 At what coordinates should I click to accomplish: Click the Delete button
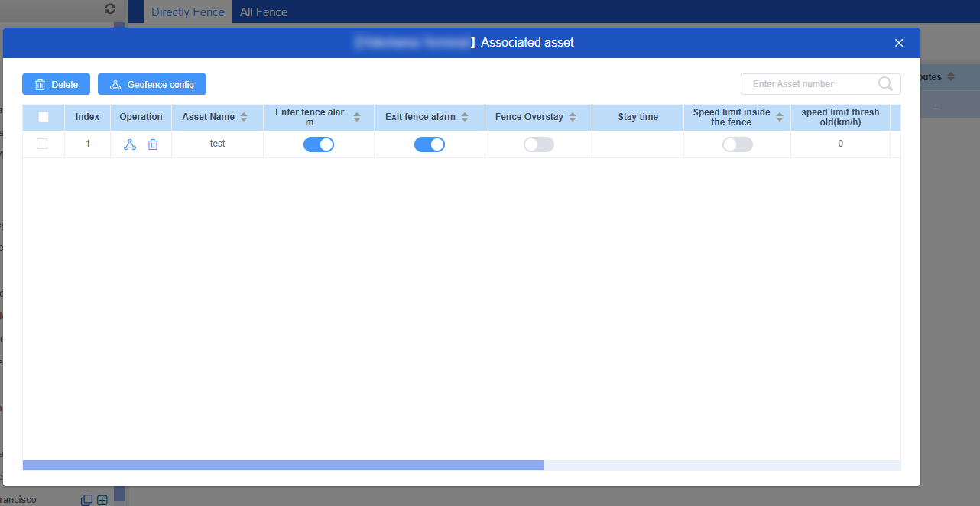point(56,84)
